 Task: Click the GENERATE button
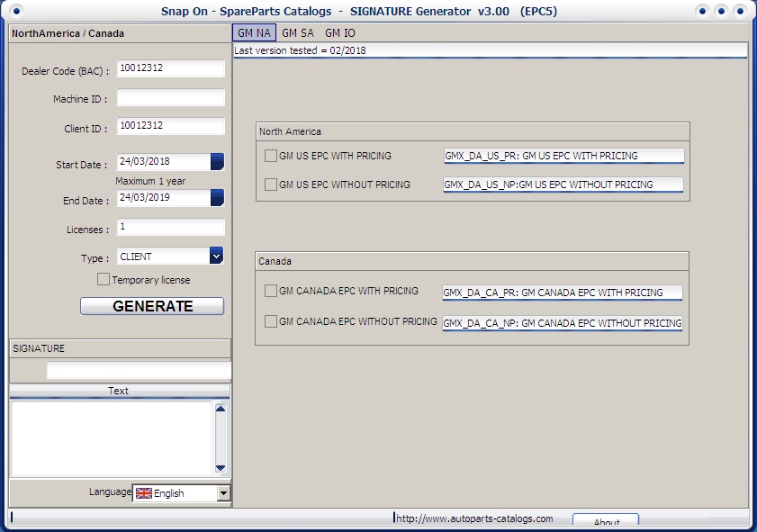click(x=152, y=306)
